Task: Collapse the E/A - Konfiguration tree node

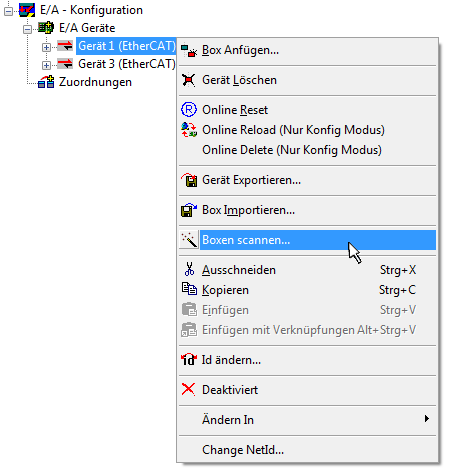Action: pos(8,11)
